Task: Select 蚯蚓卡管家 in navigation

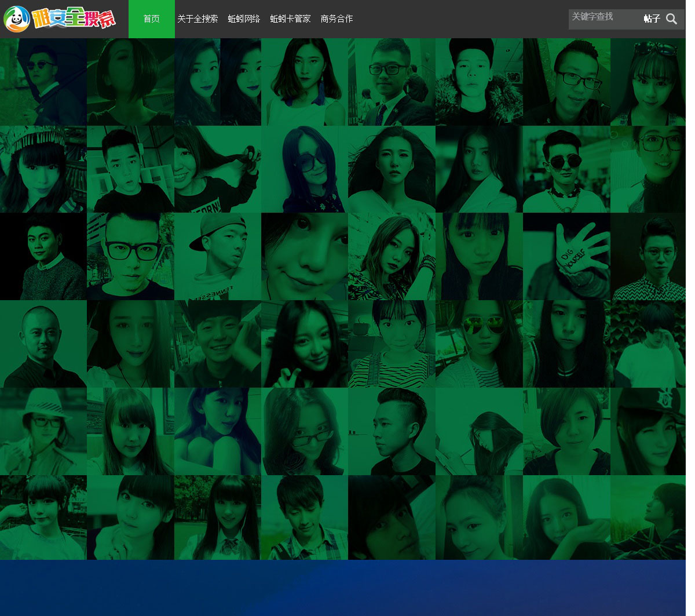Action: click(x=290, y=19)
